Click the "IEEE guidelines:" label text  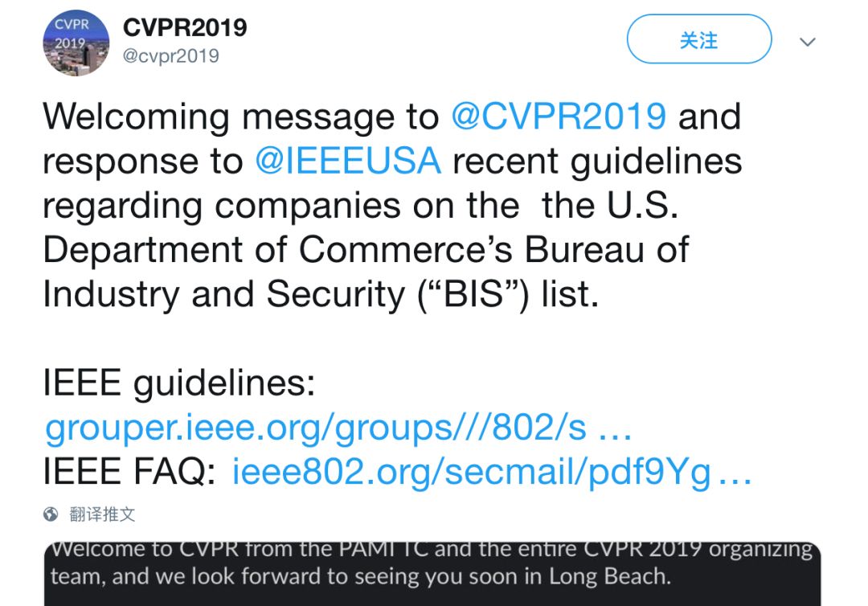[x=178, y=384]
